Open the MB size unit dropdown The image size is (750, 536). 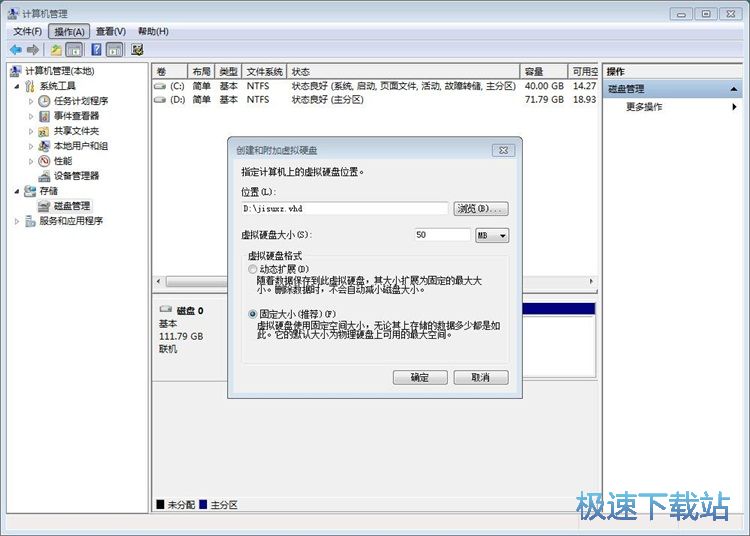point(492,235)
